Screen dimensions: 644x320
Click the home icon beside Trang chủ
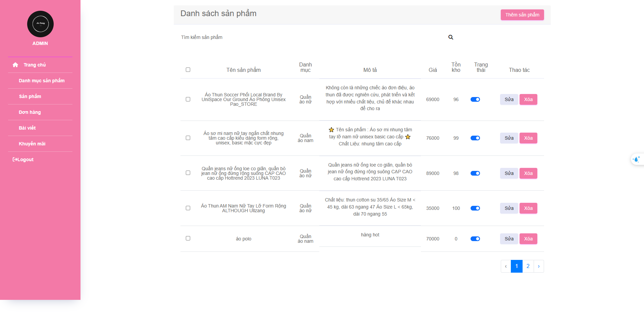point(15,65)
